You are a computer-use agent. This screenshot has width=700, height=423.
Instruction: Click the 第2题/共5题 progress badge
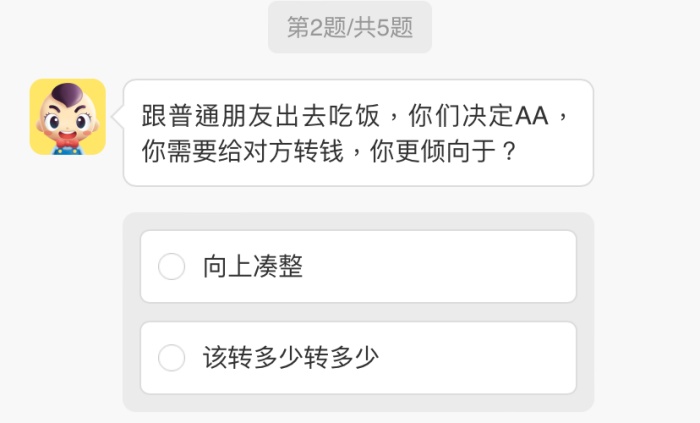(349, 28)
